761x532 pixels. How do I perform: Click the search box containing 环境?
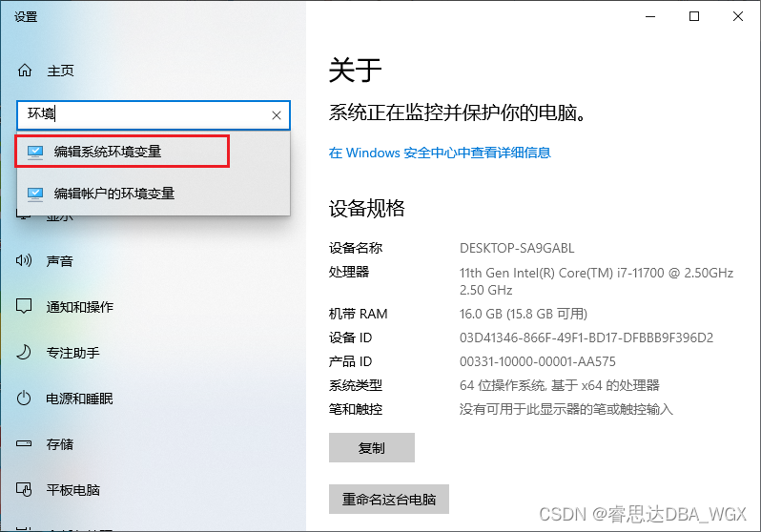pos(154,115)
